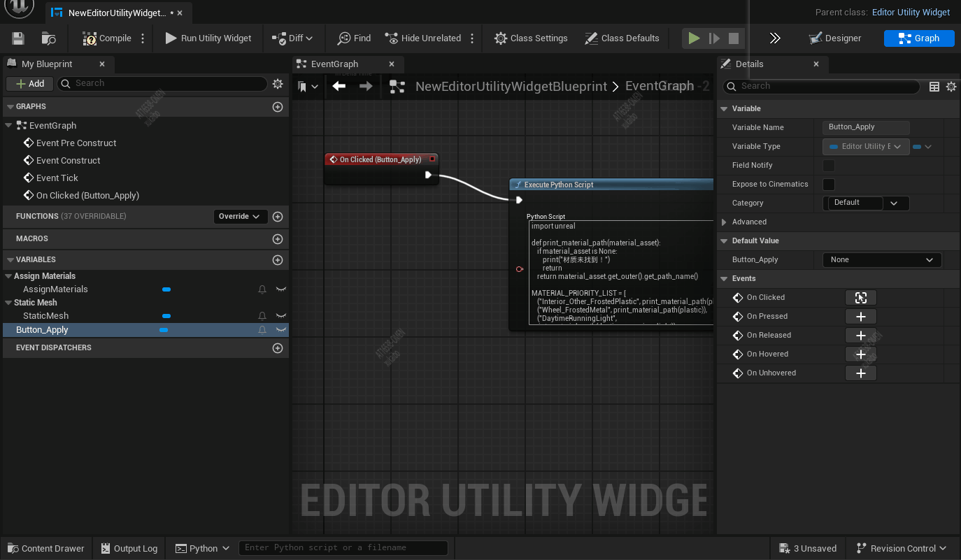Switch Details to property matrix grid view
Viewport: 961px width, 560px height.
934,87
